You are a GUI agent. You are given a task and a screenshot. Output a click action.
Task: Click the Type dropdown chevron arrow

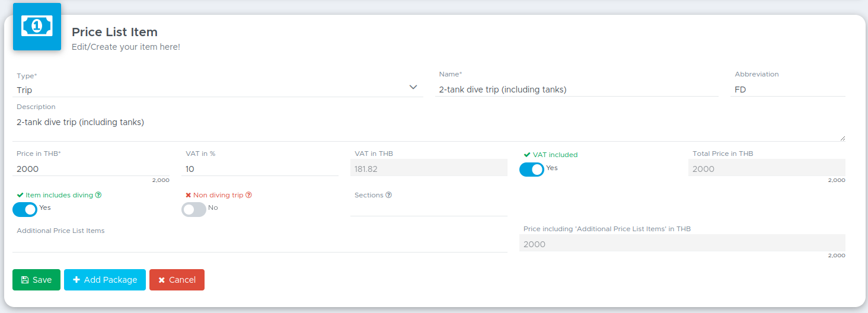(413, 87)
